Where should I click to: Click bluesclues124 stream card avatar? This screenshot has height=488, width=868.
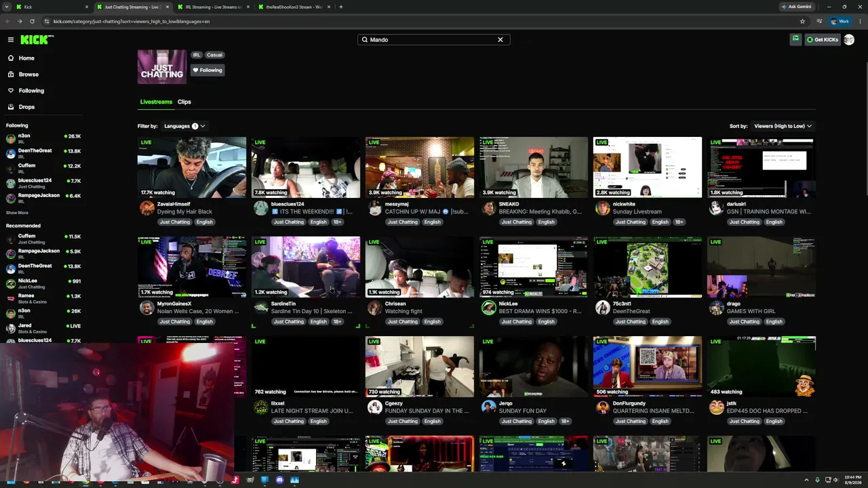click(261, 208)
